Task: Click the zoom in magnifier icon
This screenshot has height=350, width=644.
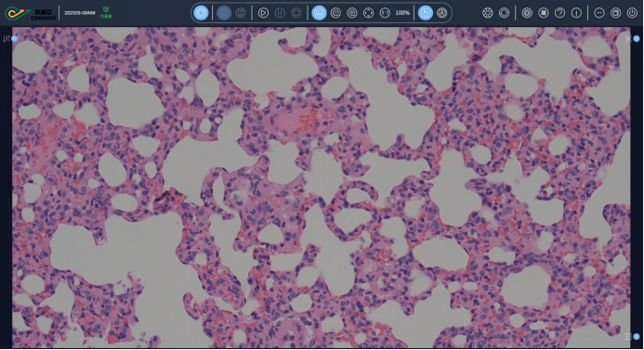Action: pyautogui.click(x=352, y=13)
